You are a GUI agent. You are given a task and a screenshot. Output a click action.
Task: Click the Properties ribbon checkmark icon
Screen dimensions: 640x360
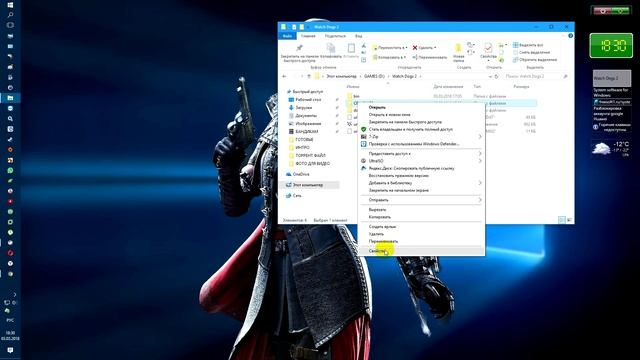(488, 48)
